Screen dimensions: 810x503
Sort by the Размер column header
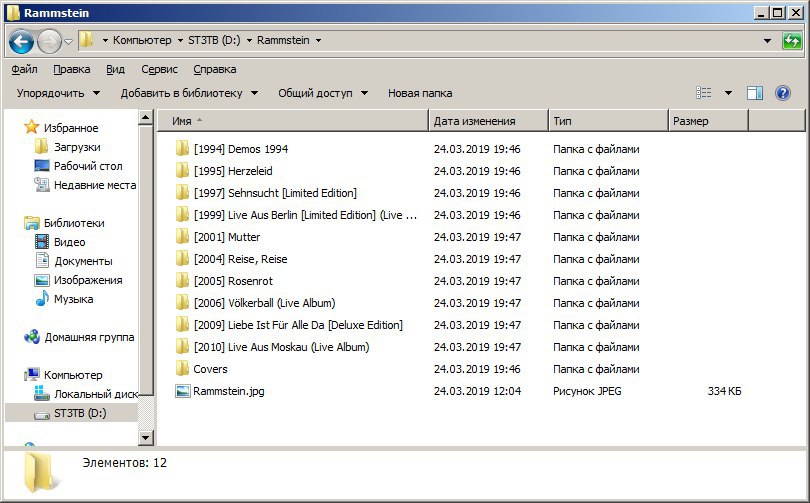pos(708,121)
